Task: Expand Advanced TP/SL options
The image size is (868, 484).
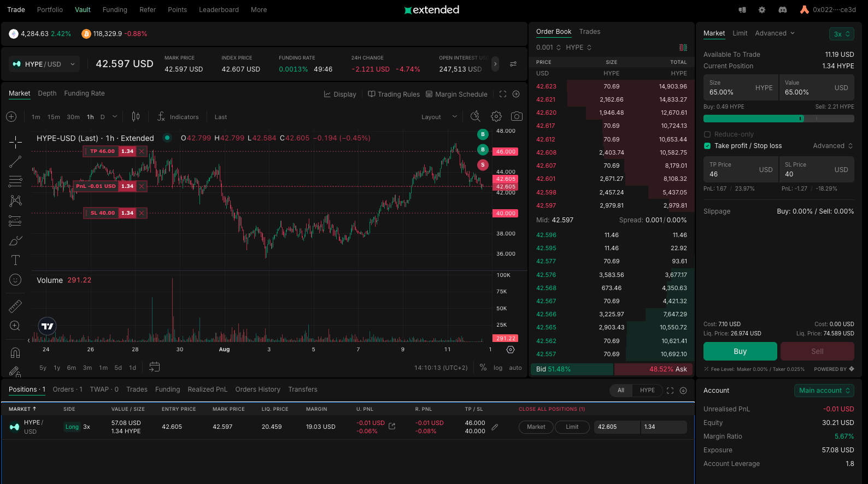Action: point(833,146)
